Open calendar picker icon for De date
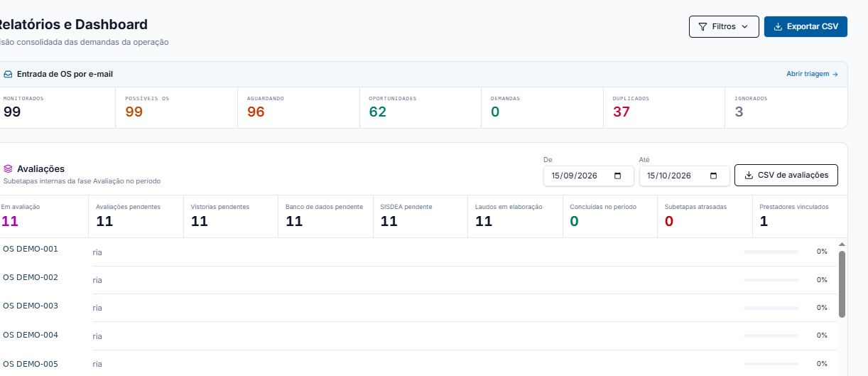 [618, 176]
